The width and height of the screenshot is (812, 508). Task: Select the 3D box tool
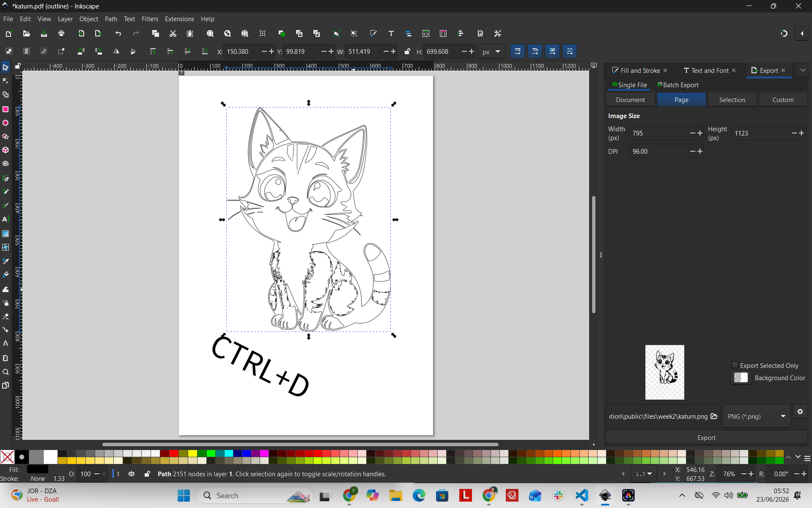5,150
